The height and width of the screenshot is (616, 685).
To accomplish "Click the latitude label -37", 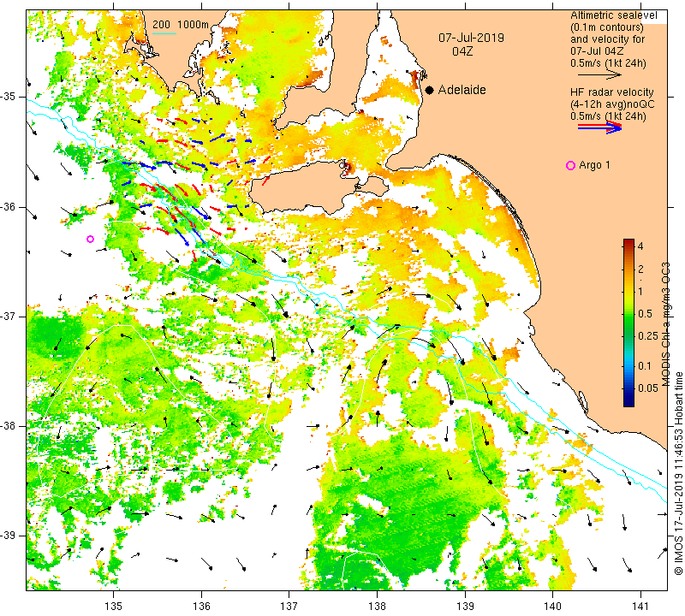I will [x=8, y=316].
